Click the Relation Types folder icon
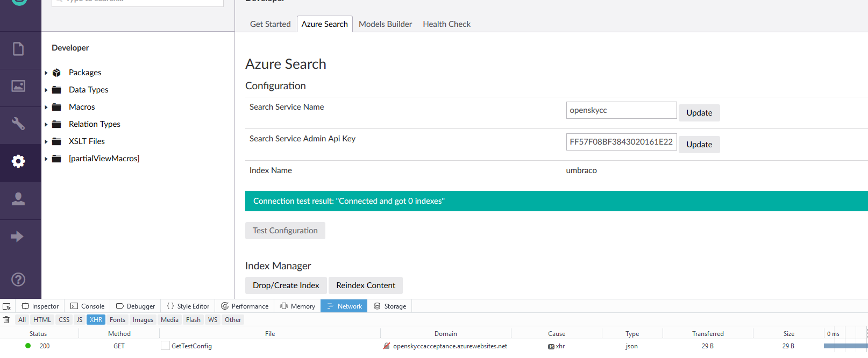Screen dimensions: 868x358 [56, 124]
